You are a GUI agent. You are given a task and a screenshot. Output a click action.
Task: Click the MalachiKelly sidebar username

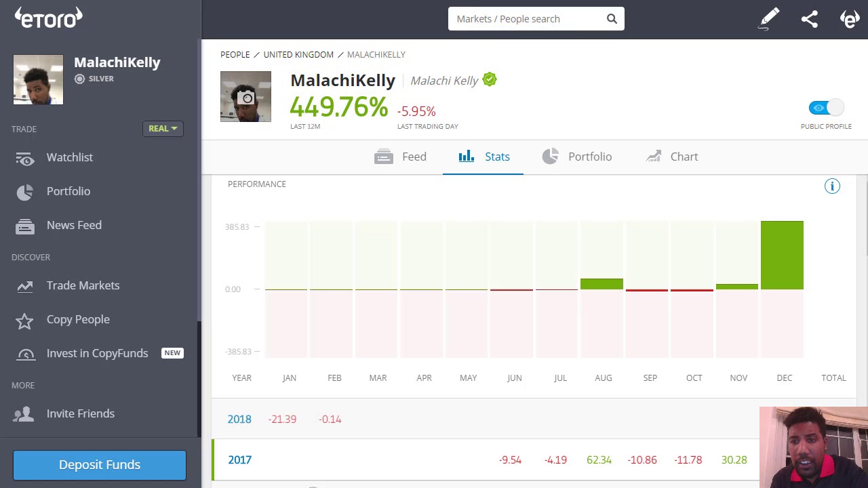pyautogui.click(x=117, y=62)
